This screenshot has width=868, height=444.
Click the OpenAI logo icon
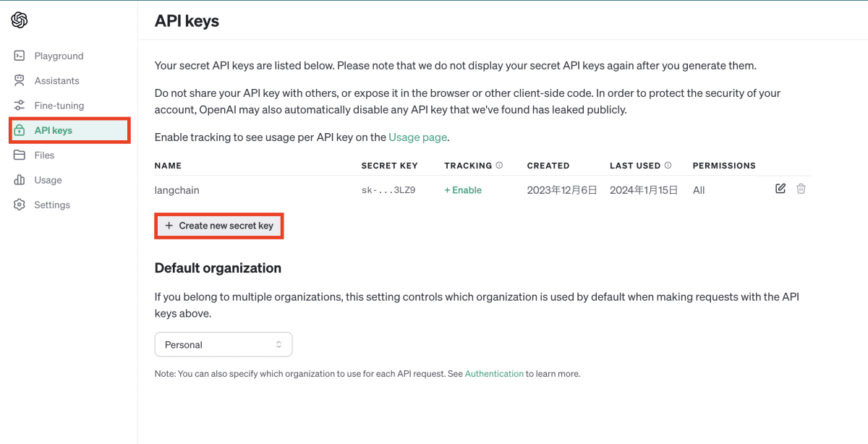pos(20,20)
